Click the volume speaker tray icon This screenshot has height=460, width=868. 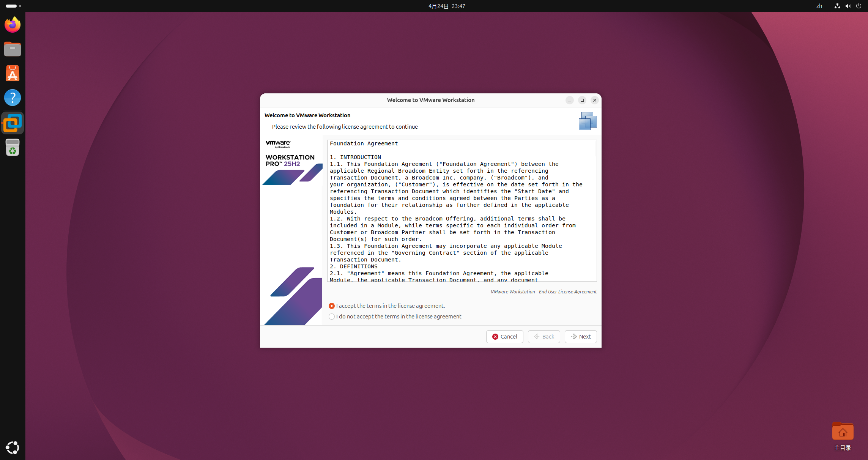[848, 6]
